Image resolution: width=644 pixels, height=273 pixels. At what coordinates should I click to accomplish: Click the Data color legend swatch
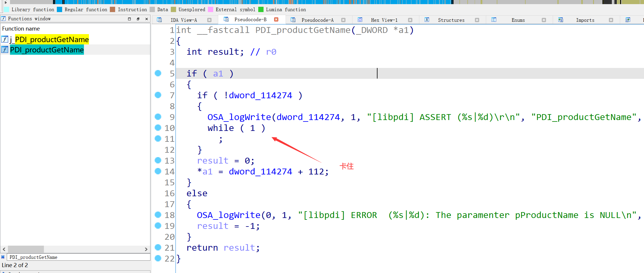(152, 9)
